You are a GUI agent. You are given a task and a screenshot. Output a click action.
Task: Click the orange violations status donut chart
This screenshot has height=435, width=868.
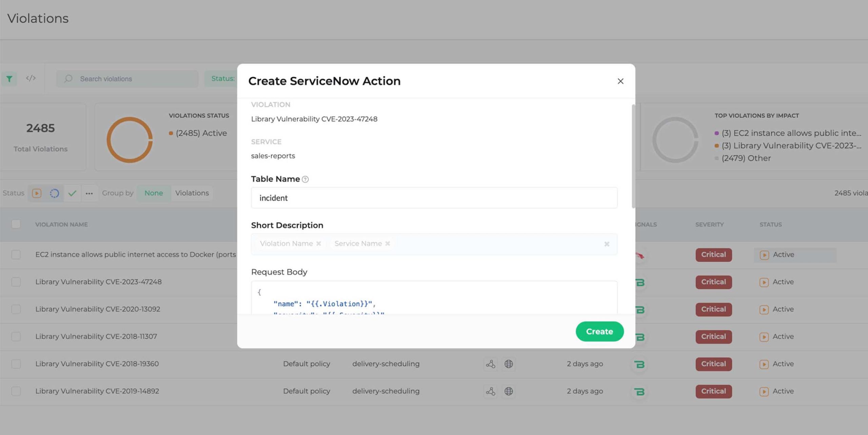pos(130,140)
